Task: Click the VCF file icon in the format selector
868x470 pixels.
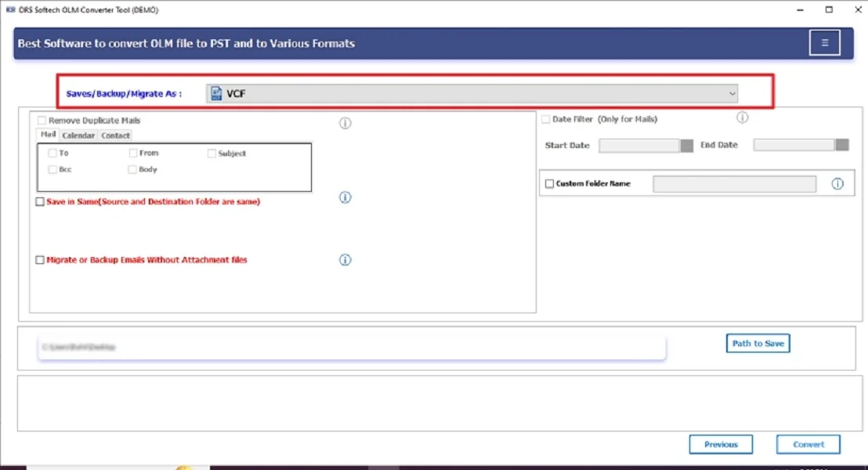Action: (x=216, y=92)
